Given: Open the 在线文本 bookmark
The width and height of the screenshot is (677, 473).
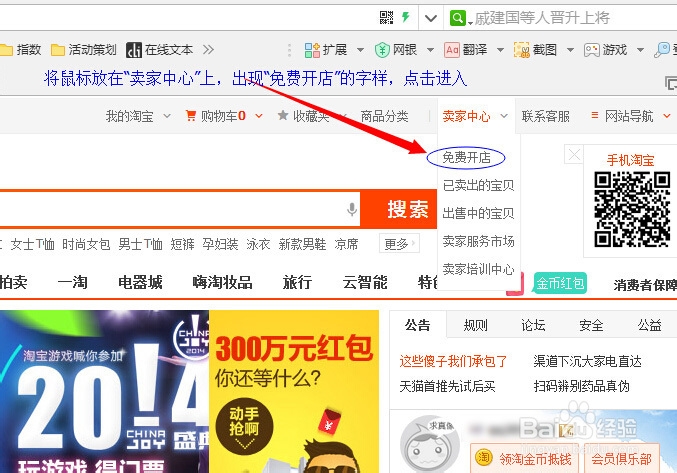Looking at the screenshot, I should [x=159, y=50].
